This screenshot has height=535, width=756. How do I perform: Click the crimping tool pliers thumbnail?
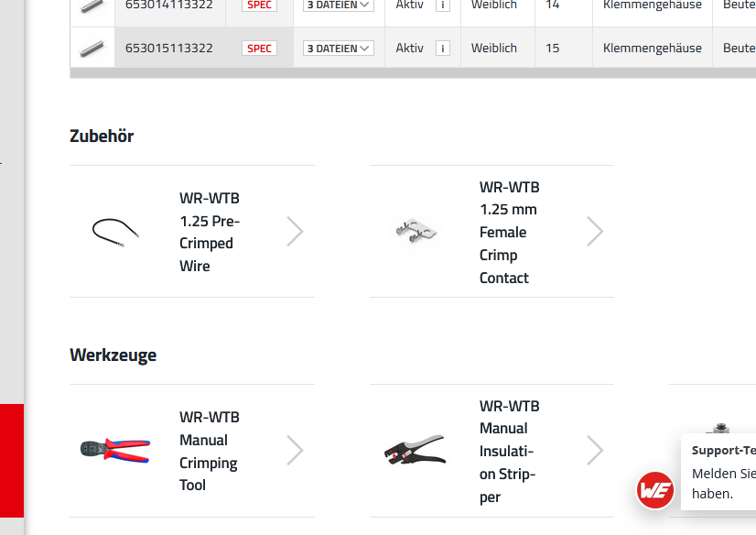(x=115, y=450)
